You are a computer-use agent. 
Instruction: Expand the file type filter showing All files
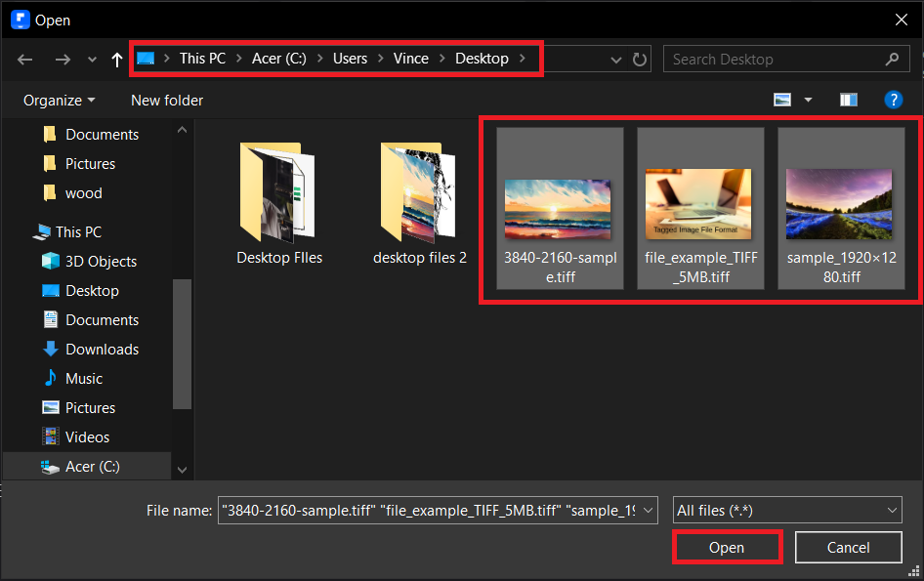(786, 510)
